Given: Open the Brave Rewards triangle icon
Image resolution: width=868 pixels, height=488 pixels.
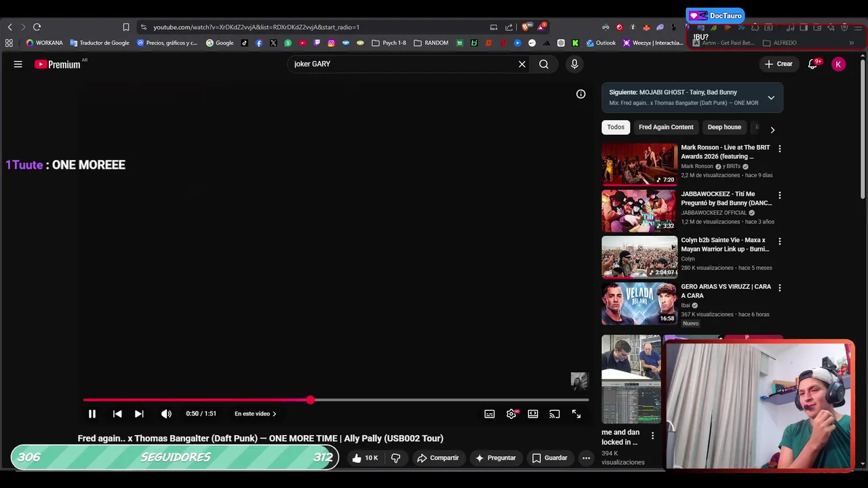Looking at the screenshot, I should (541, 27).
